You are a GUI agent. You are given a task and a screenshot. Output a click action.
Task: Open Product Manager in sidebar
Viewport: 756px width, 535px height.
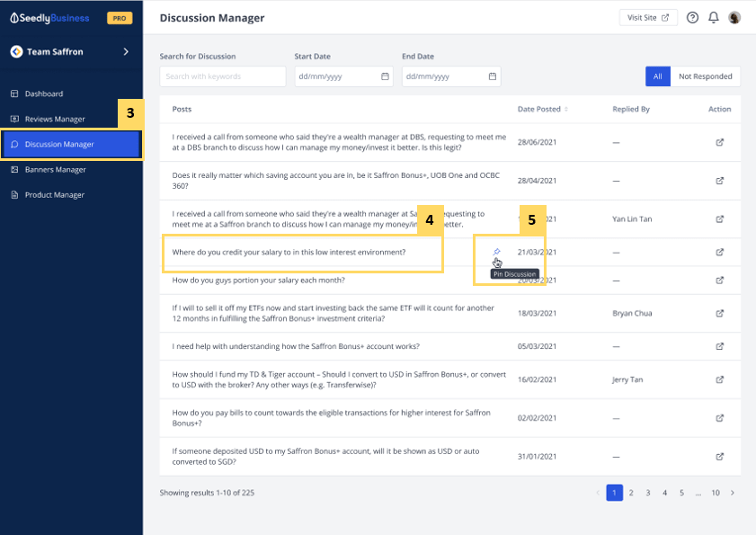[54, 195]
